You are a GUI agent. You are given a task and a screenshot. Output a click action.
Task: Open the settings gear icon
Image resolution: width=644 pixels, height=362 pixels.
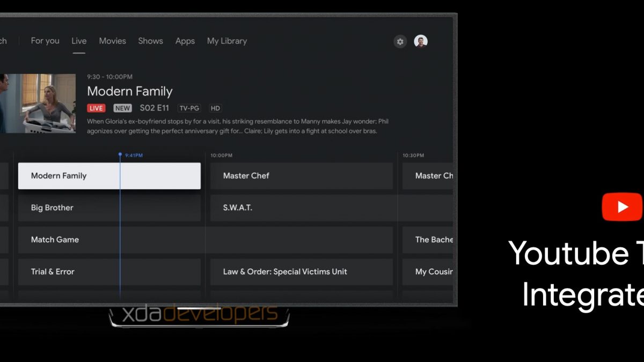[400, 41]
